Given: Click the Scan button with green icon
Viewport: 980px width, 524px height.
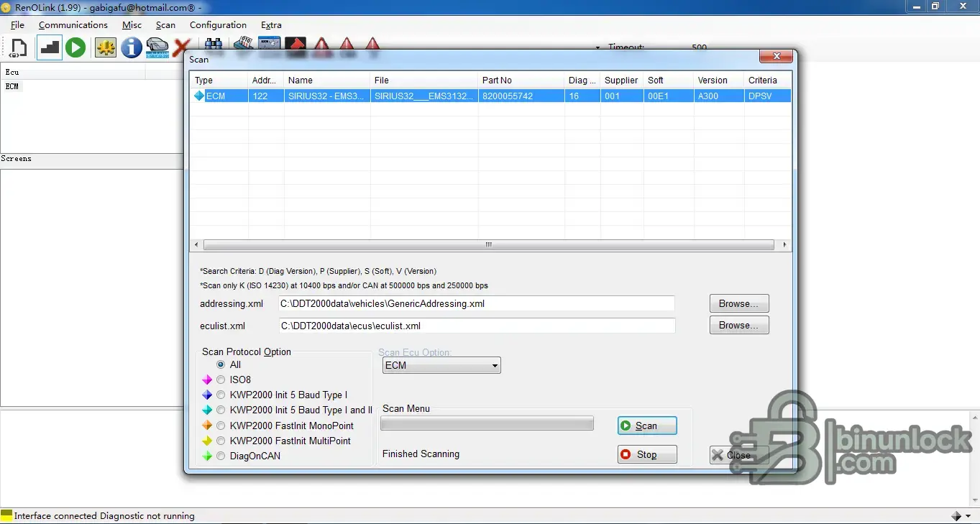Looking at the screenshot, I should click(x=647, y=426).
